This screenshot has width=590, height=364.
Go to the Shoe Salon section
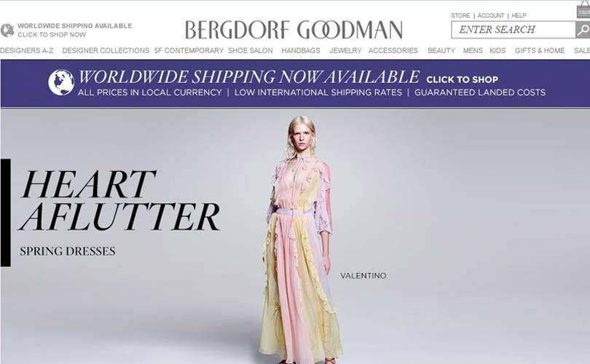(251, 50)
